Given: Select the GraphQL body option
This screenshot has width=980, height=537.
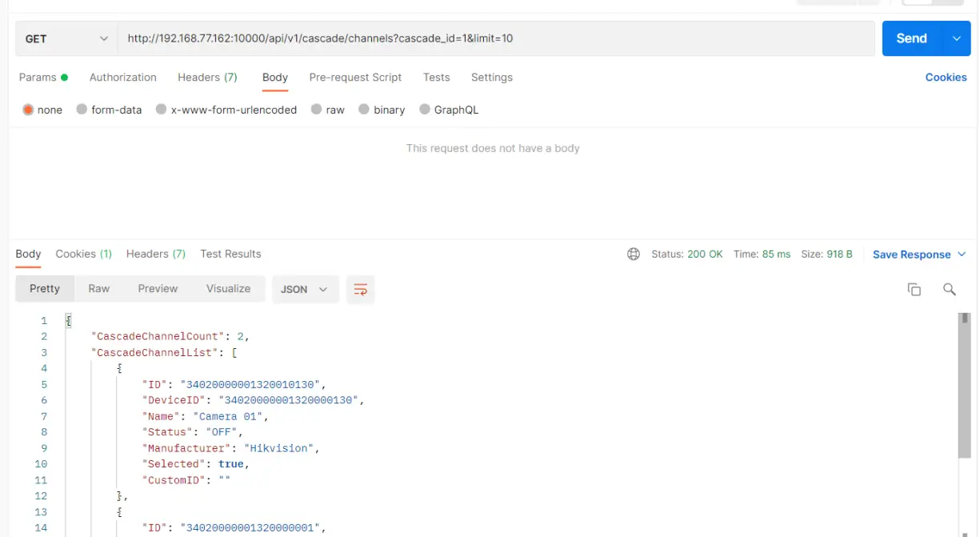Looking at the screenshot, I should pyautogui.click(x=425, y=110).
